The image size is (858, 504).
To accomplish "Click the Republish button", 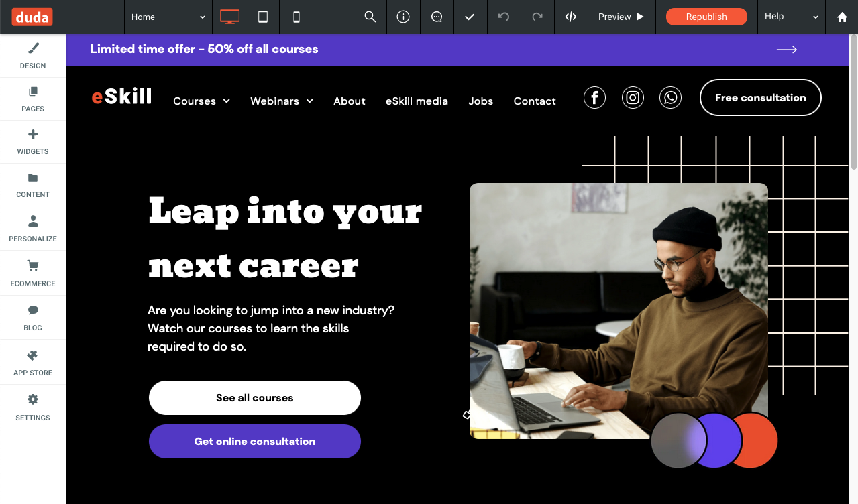I will pos(706,17).
